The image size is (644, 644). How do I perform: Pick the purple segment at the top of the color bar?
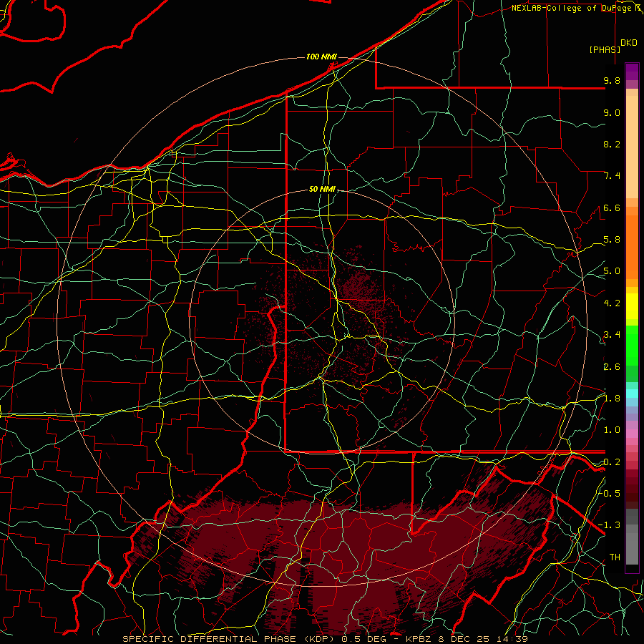point(632,72)
